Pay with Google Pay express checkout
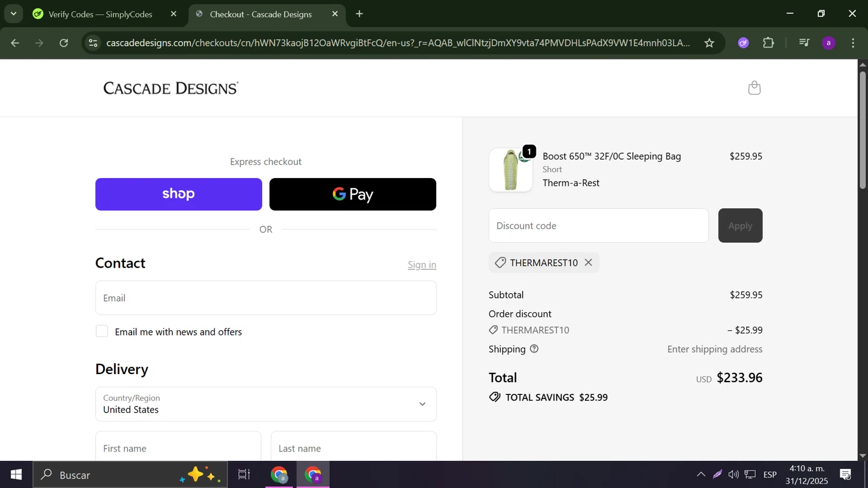This screenshot has height=488, width=868. [x=353, y=194]
